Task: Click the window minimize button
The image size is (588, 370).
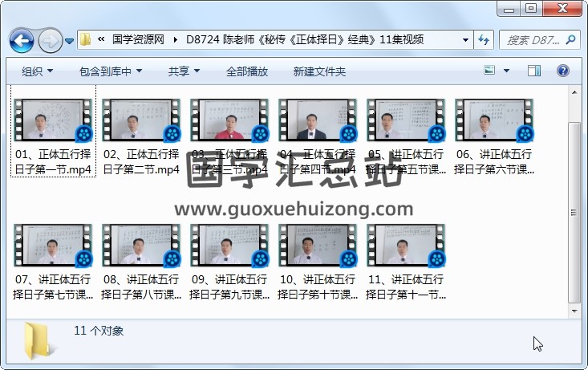Action: click(509, 8)
